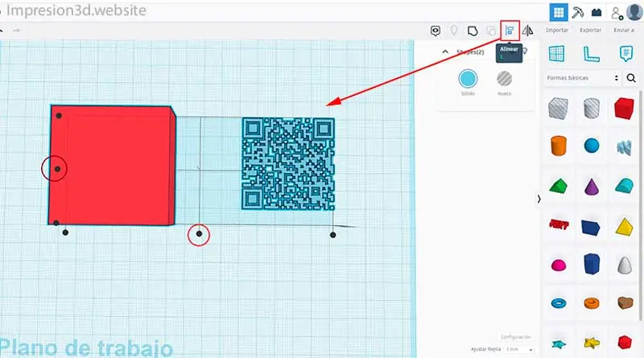The width and height of the screenshot is (644, 358).
Task: Click the show-all lightbulb icon
Action: coord(454,31)
